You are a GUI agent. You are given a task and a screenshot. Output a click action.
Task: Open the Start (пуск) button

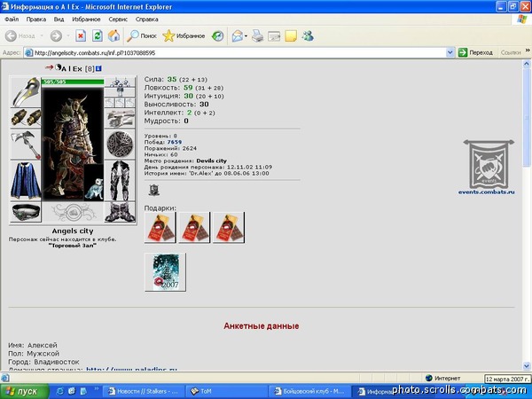click(25, 391)
